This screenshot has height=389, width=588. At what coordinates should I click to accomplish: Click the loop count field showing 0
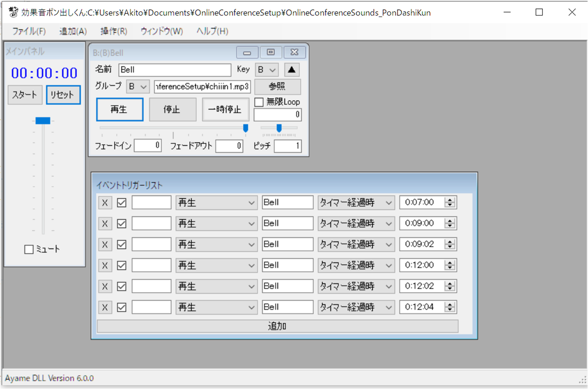(278, 115)
